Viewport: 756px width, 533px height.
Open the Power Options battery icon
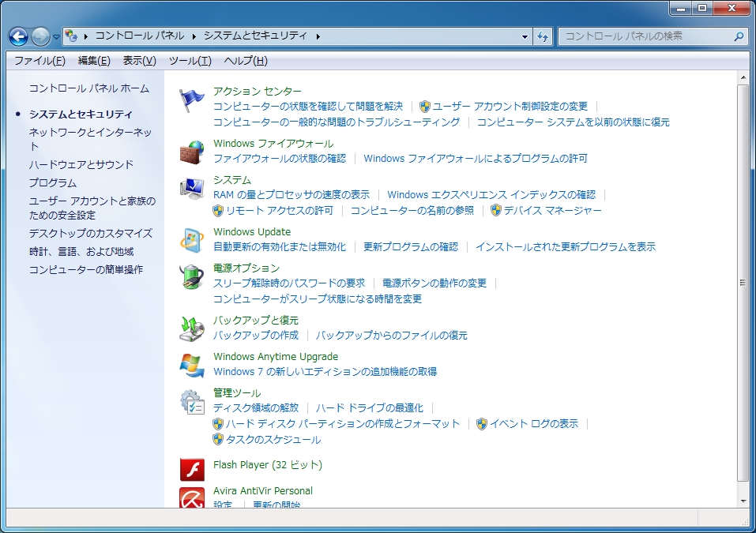(x=191, y=276)
